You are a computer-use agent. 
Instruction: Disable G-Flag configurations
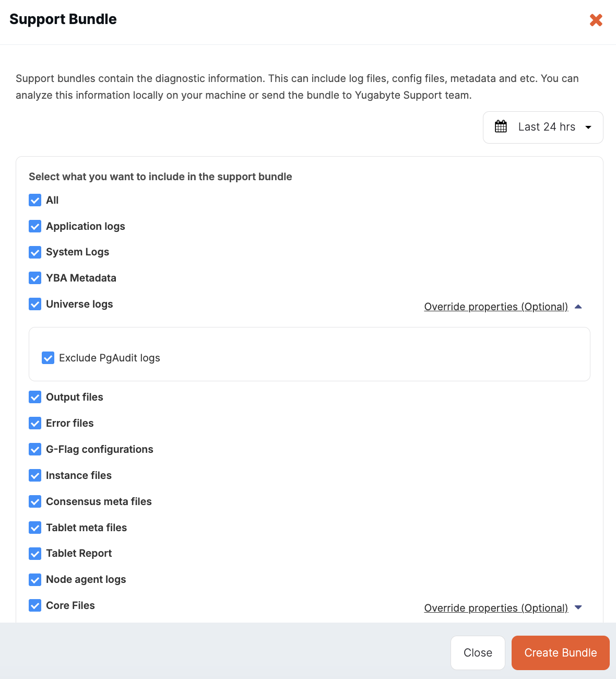[x=34, y=449]
